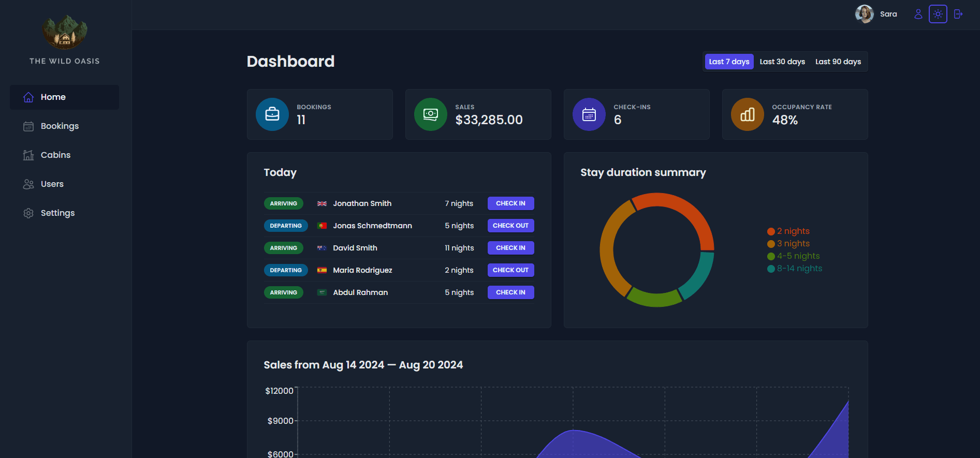
Task: Click the 2 nights legend color dot
Action: (771, 231)
